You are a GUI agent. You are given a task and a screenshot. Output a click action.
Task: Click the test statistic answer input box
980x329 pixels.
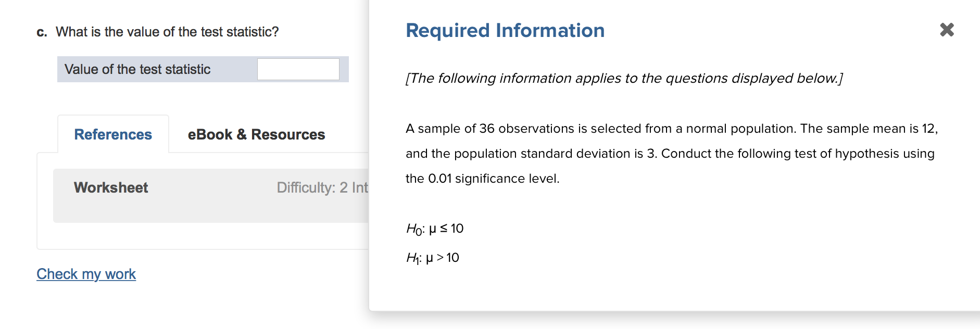(x=297, y=68)
